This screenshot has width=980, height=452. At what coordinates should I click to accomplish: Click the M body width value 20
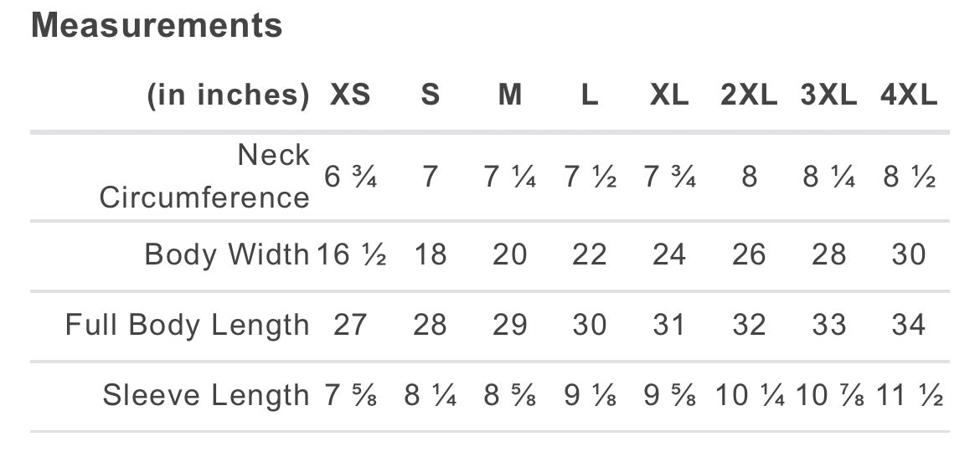click(x=509, y=254)
